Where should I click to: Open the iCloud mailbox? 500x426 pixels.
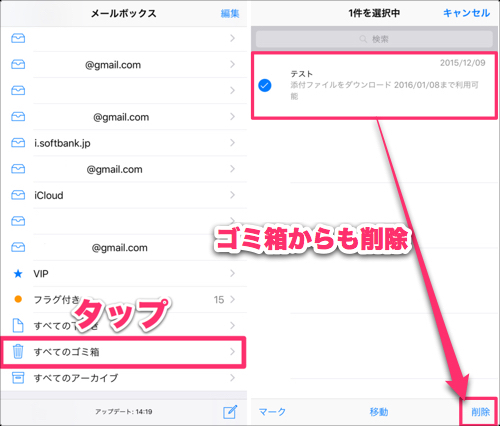pyautogui.click(x=124, y=195)
